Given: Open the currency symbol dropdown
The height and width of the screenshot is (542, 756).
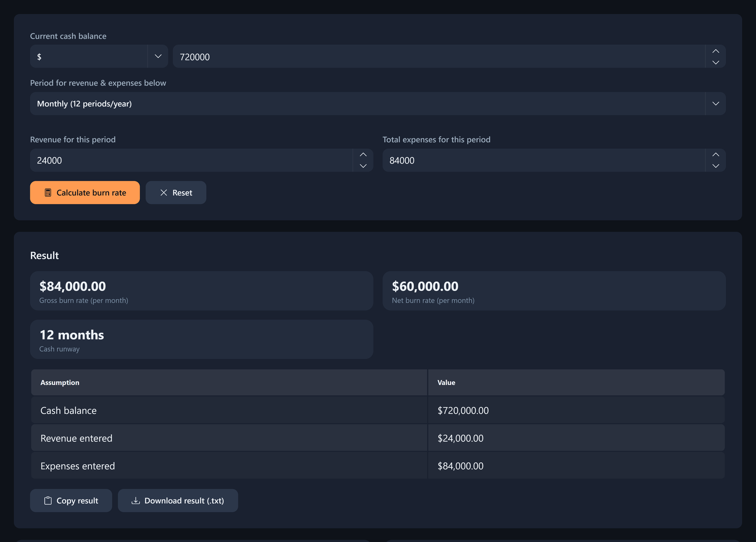Looking at the screenshot, I should tap(99, 56).
